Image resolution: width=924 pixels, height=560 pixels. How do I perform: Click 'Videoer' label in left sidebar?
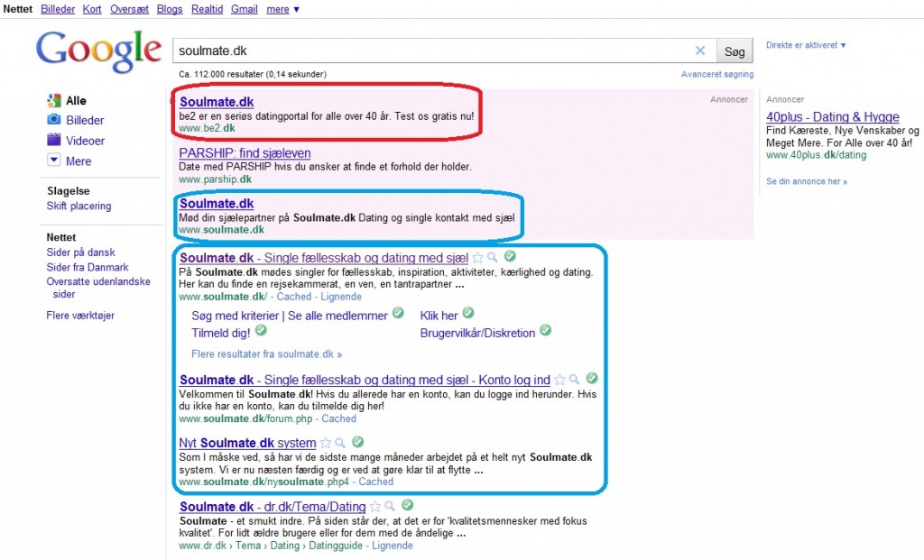(86, 140)
